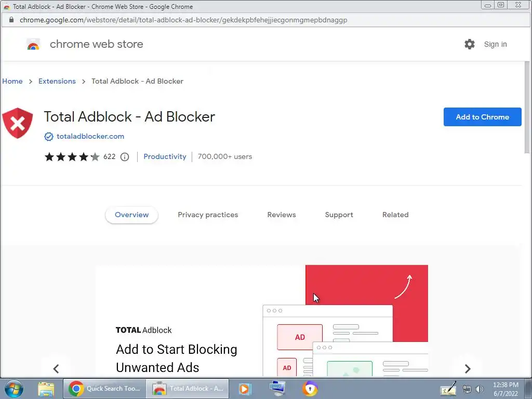Click the taskbar clock showing 12:38 PM
Viewport: 532px width, 399px height.
(x=506, y=389)
